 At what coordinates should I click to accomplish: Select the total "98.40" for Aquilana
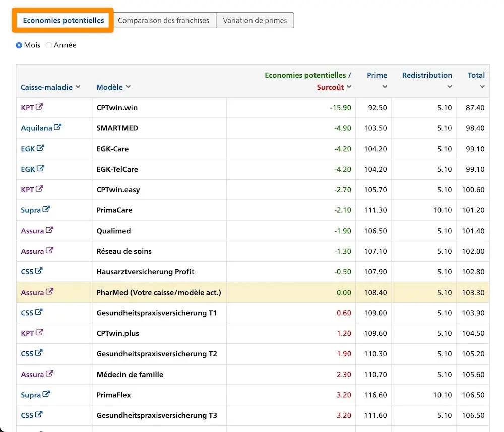(475, 128)
